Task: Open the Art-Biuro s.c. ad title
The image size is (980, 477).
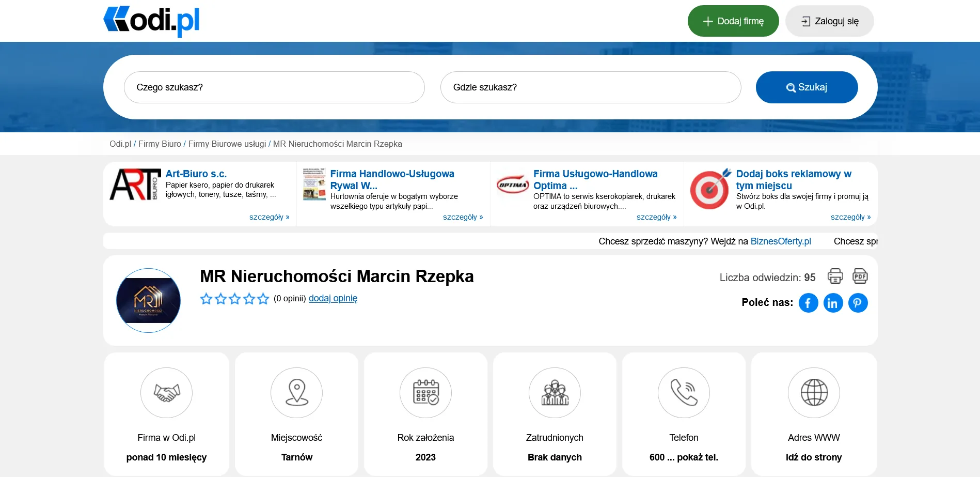Action: click(x=196, y=174)
